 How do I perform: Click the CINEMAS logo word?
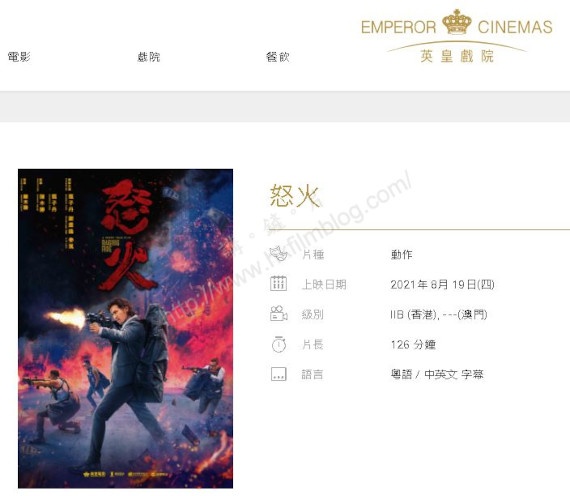pyautogui.click(x=515, y=27)
